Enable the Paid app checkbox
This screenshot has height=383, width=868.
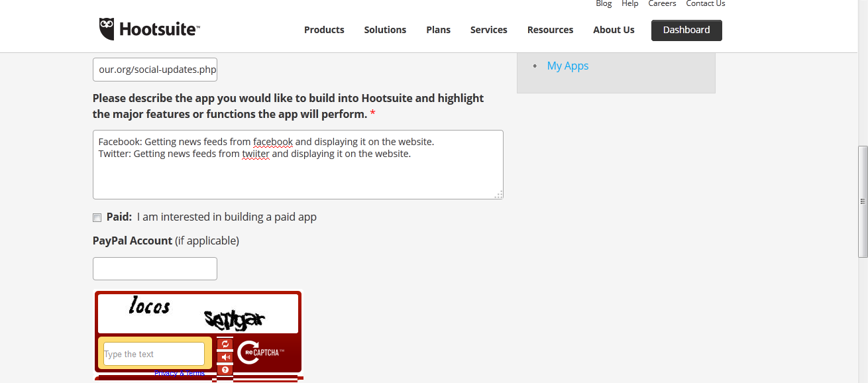[x=97, y=217]
